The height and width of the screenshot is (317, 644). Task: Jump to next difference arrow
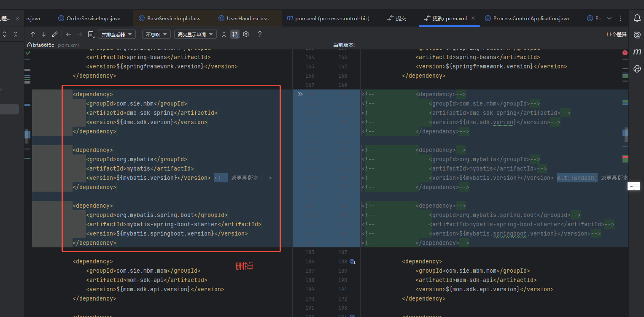44,34
